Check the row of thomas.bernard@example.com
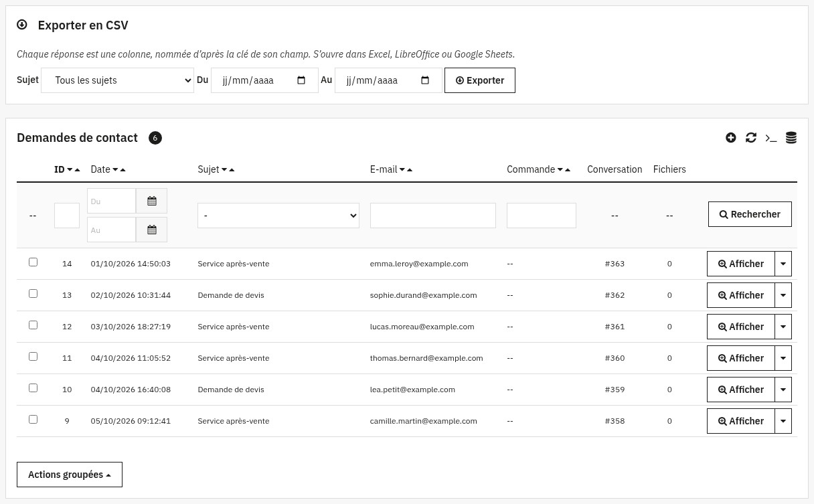The width and height of the screenshot is (814, 504). click(33, 357)
